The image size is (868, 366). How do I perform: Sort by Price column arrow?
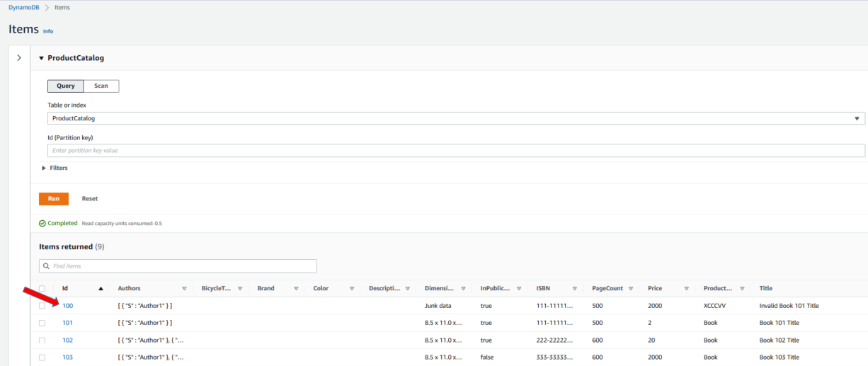click(x=686, y=289)
